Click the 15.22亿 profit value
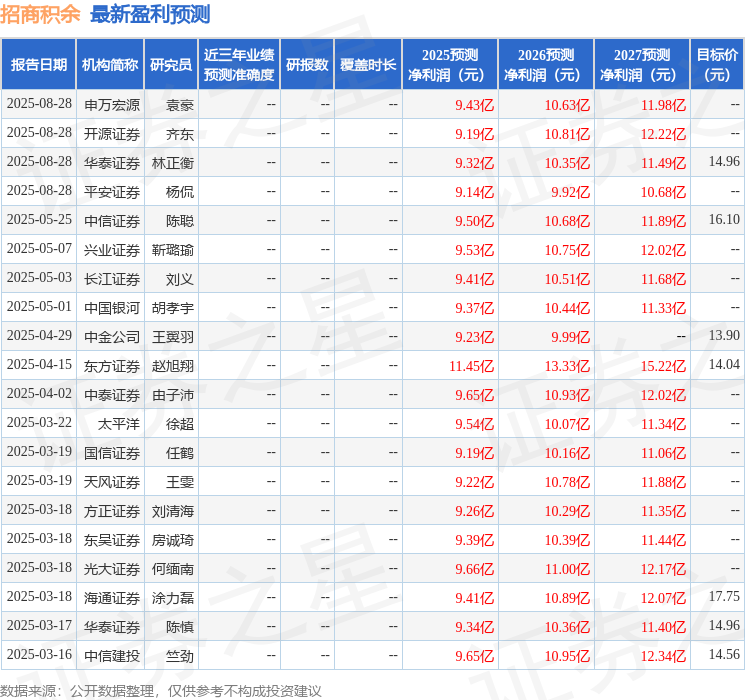The image size is (745, 700). pyautogui.click(x=663, y=365)
